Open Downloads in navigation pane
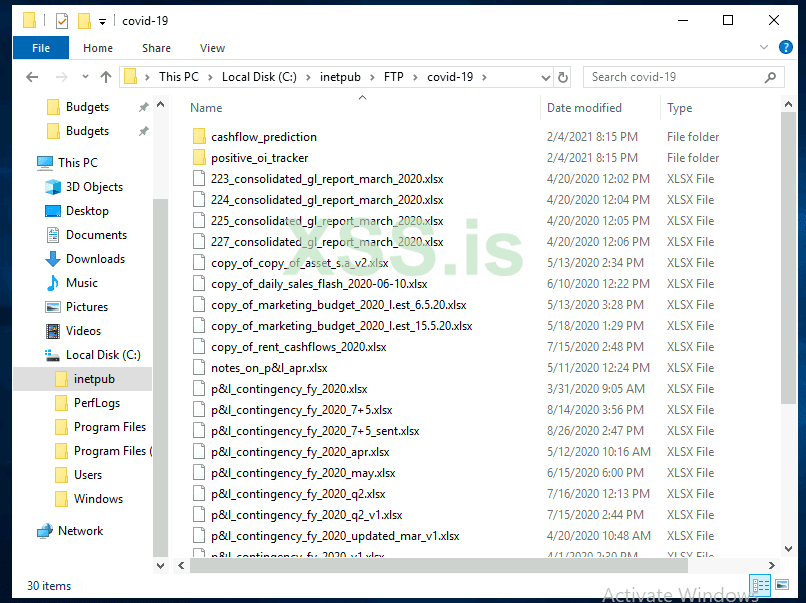806x603 pixels. click(x=95, y=259)
